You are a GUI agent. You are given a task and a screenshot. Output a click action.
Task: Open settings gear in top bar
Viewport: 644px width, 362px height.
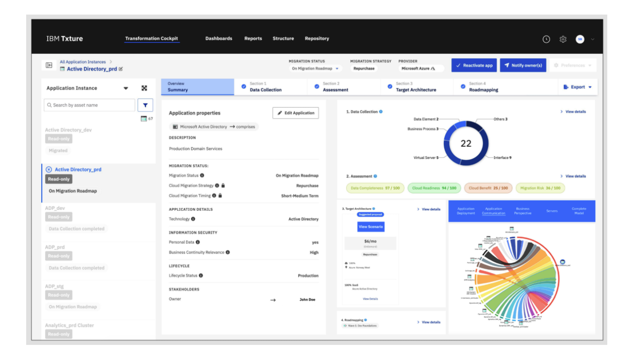(563, 39)
